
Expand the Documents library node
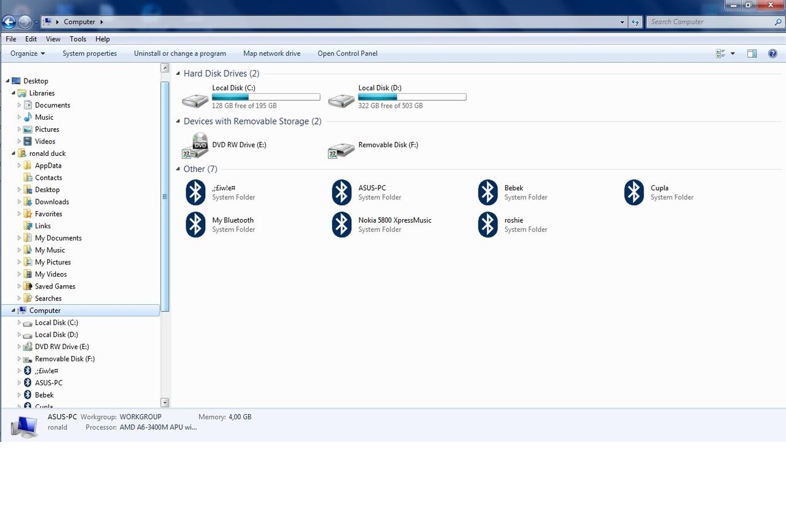(19, 106)
